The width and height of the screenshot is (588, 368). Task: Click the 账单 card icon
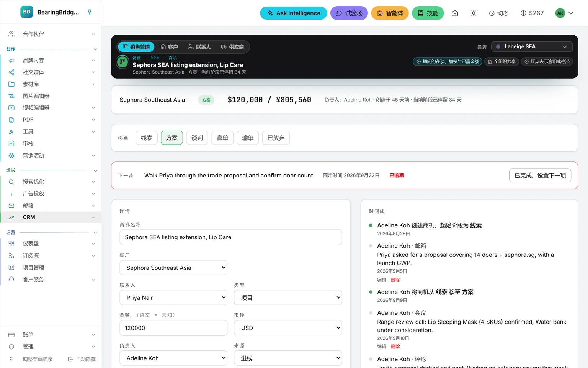11,335
